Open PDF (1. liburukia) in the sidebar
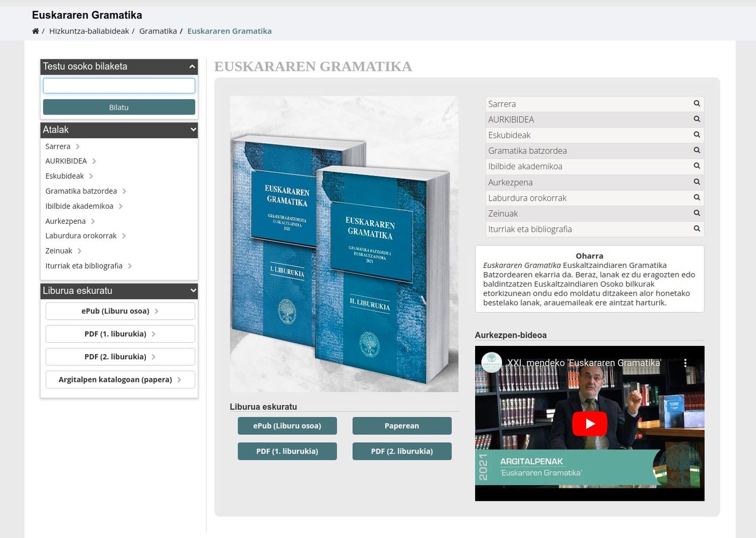The height and width of the screenshot is (538, 756). (120, 334)
